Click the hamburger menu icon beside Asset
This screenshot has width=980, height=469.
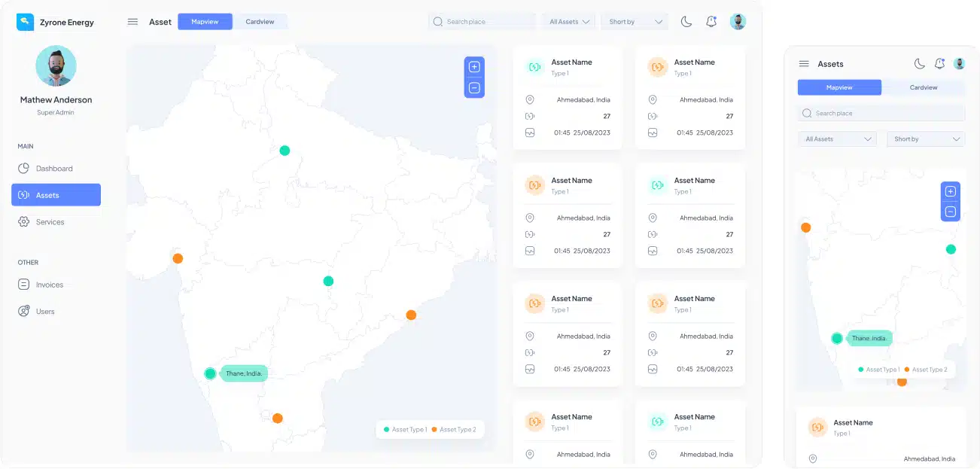[x=132, y=22]
